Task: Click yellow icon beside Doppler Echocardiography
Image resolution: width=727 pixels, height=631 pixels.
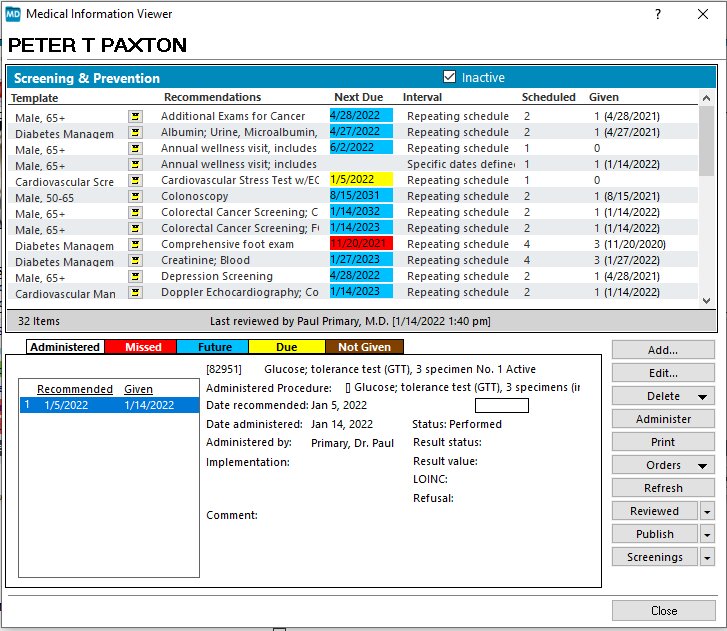Action: tap(135, 292)
